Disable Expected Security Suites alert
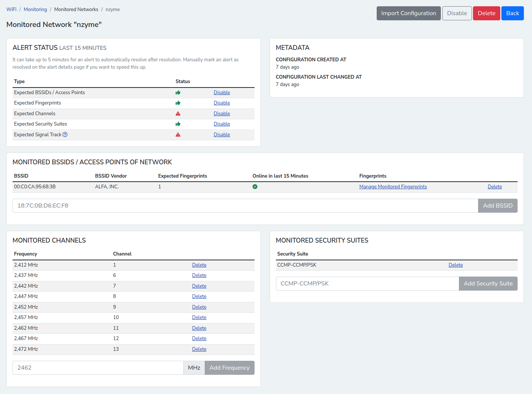Screen dimensions: 532x394 coord(222,124)
